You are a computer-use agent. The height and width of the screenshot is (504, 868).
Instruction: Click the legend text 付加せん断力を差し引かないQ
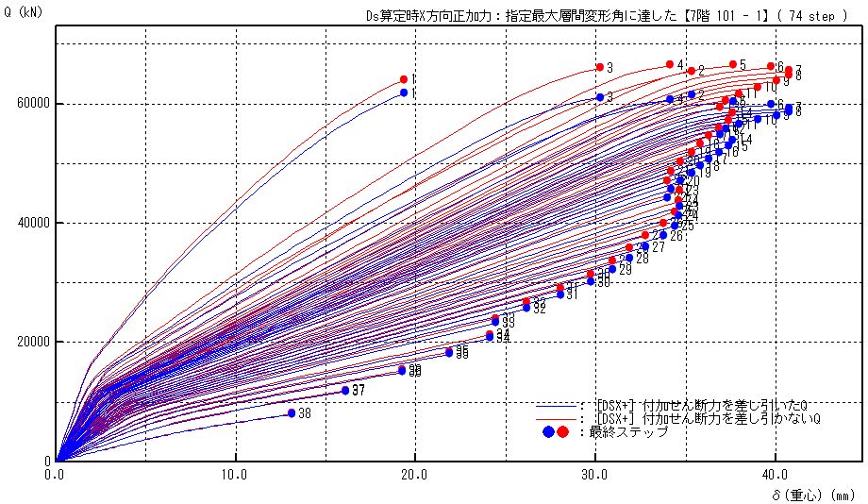click(731, 418)
